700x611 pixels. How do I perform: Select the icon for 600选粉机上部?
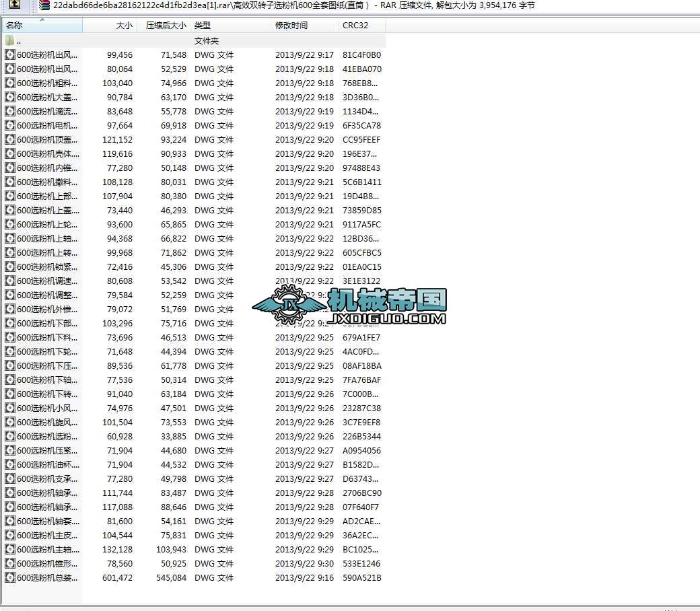click(10, 196)
